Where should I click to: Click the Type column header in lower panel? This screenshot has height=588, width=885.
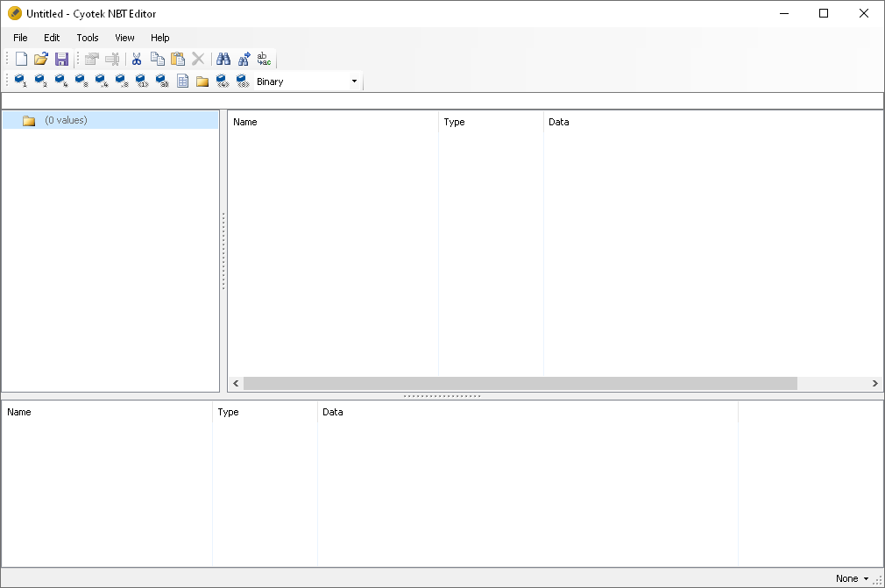point(265,412)
